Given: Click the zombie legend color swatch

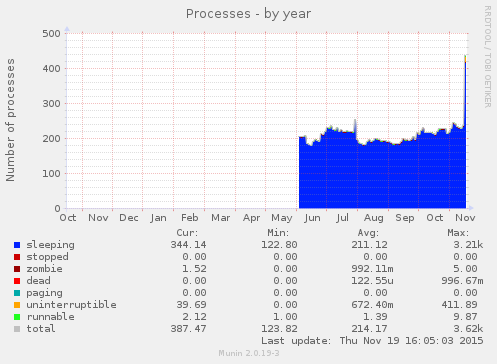Looking at the screenshot, I should coord(17,269).
